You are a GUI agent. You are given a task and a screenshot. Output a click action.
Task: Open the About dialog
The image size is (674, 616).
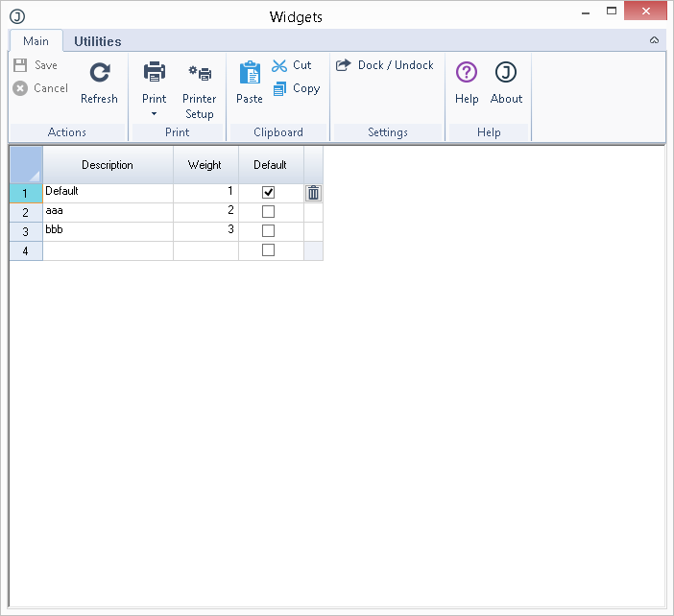point(506,73)
